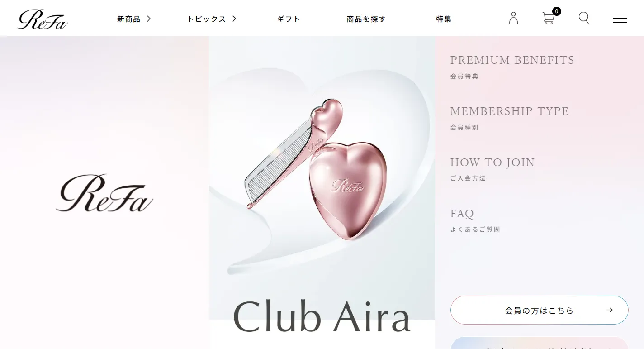644x349 pixels.
Task: Click the cart item count badge
Action: point(557,11)
